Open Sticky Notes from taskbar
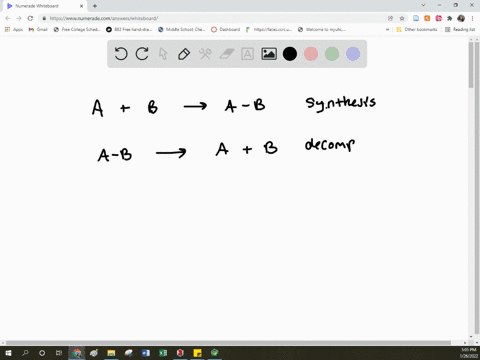 coord(197,353)
